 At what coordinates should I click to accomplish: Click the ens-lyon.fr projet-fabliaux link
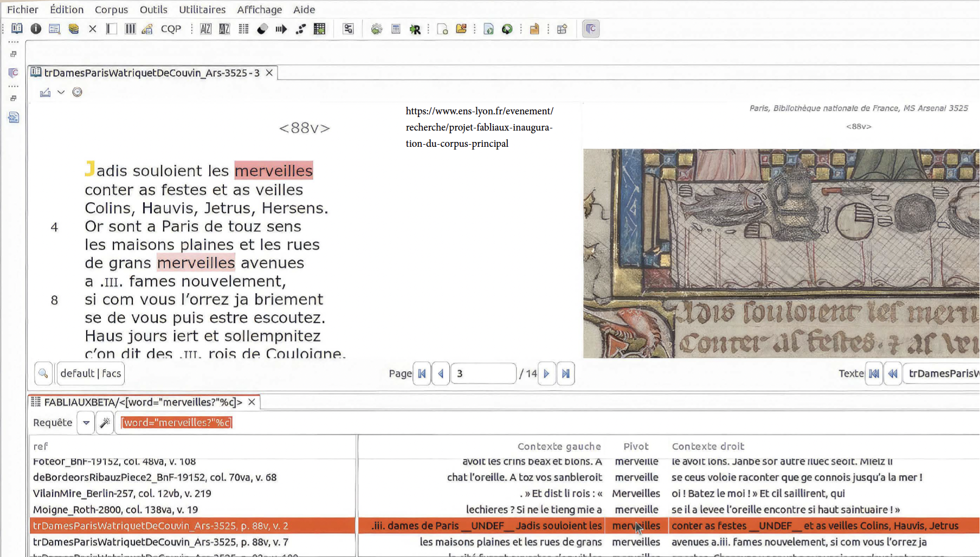coord(479,127)
